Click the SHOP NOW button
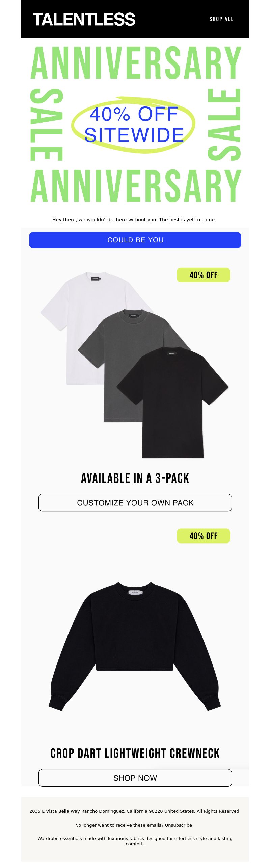This screenshot has width=270, height=868. (x=135, y=778)
